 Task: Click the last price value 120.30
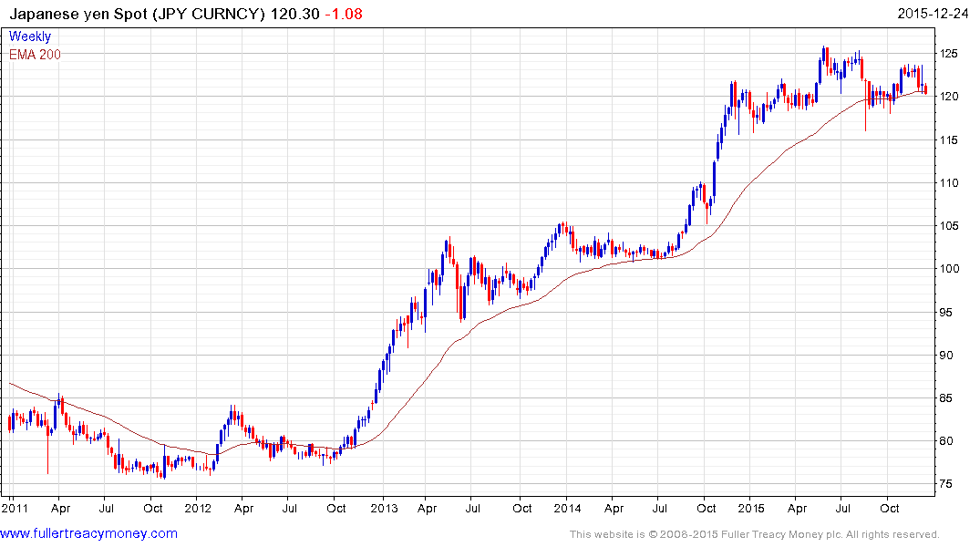294,14
